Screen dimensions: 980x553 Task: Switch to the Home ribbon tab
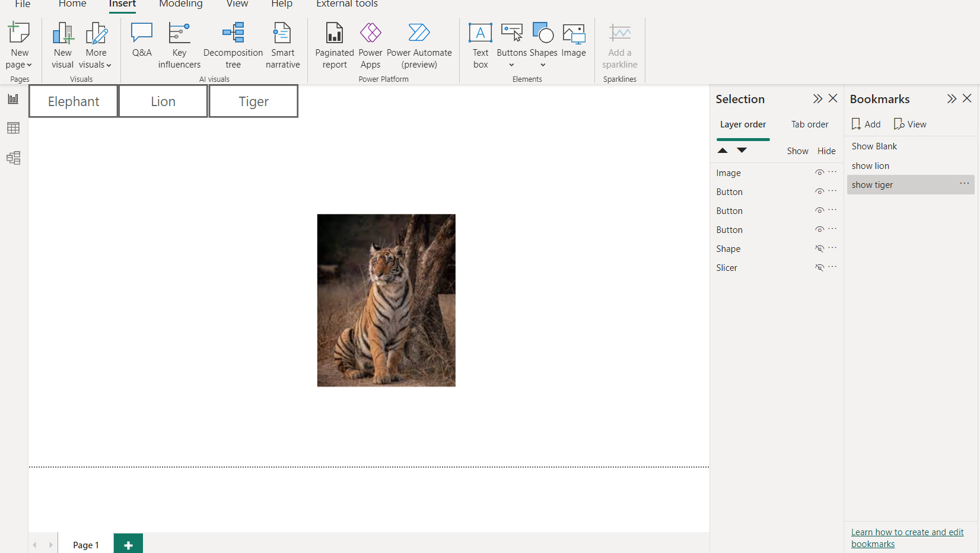coord(72,4)
